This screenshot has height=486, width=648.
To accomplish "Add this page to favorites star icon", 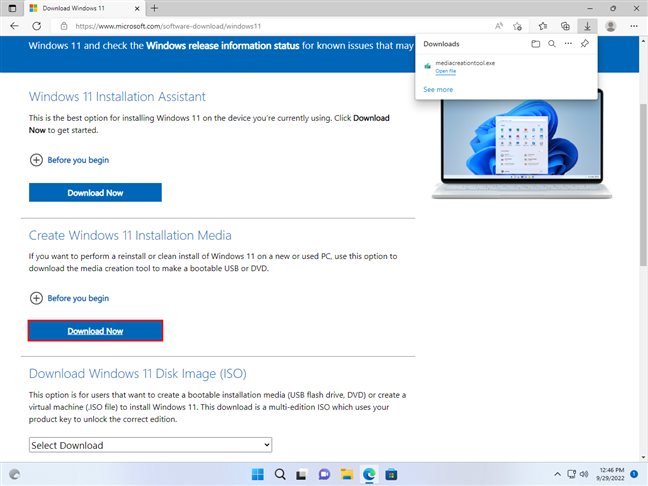I will tap(517, 26).
